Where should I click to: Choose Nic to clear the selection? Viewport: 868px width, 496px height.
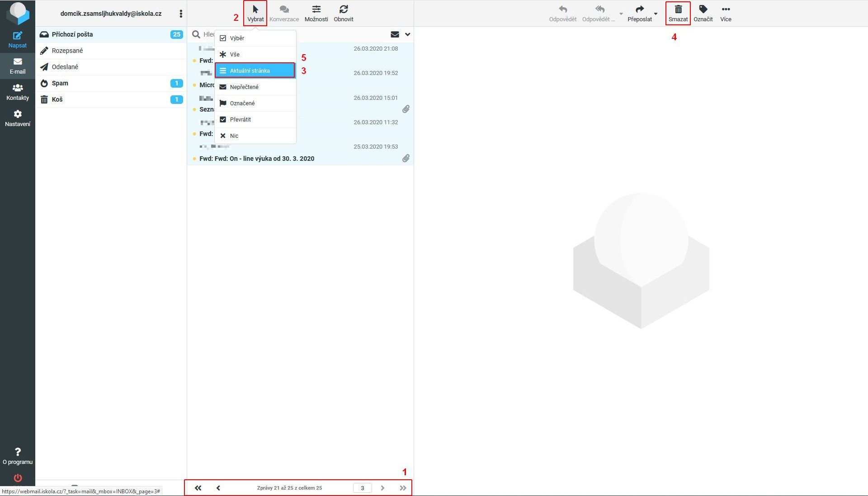(255, 136)
